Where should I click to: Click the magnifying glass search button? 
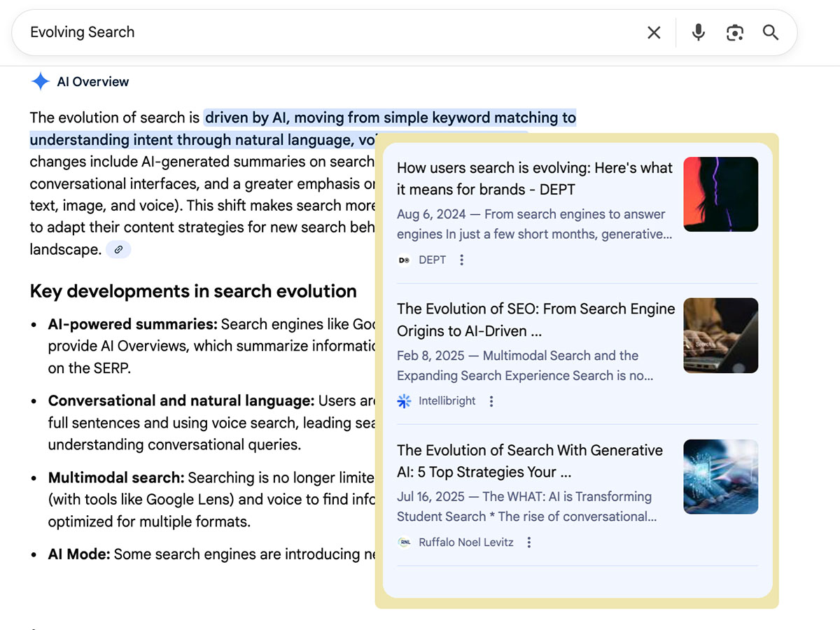(771, 33)
